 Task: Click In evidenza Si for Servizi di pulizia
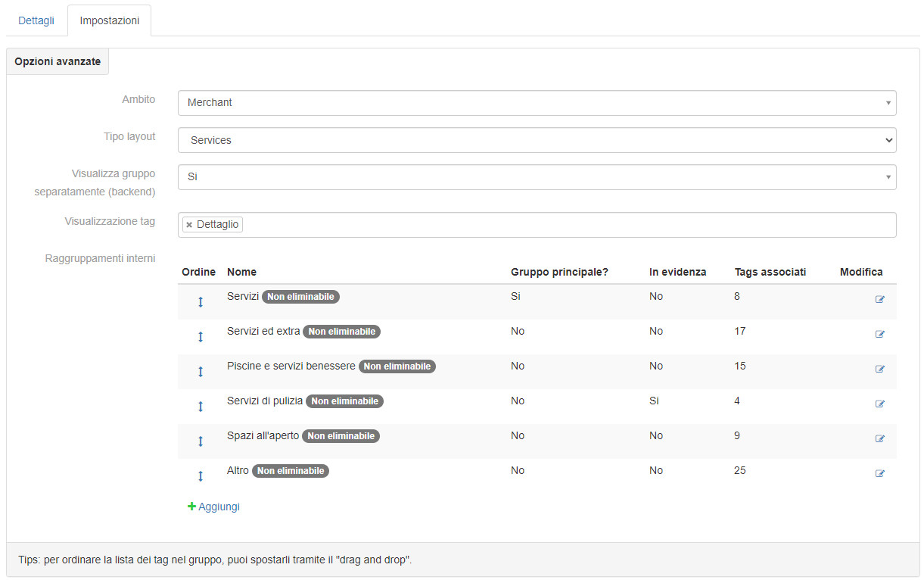click(654, 401)
